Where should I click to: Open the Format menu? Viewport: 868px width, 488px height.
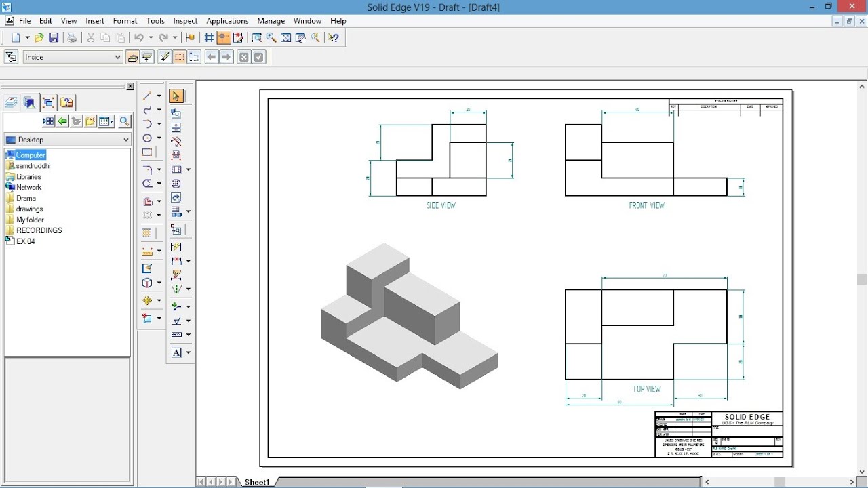pos(125,21)
